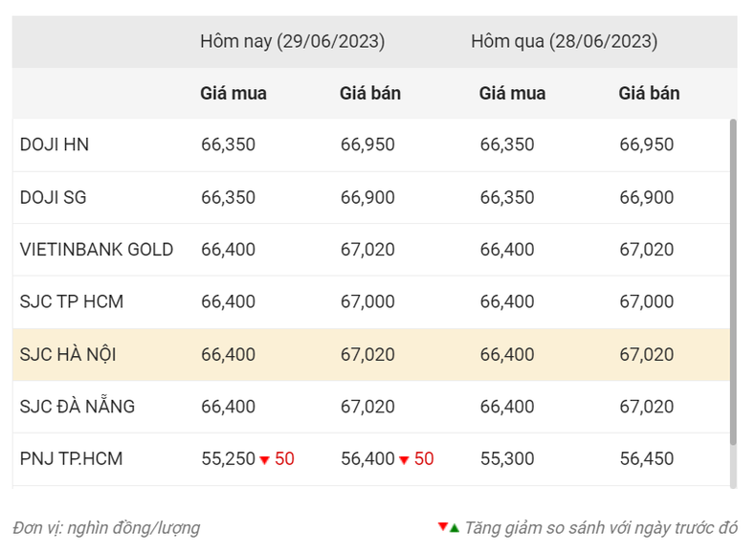This screenshot has width=756, height=555.
Task: Click the highlighted SJC HÀ NỘI row label
Action: pyautogui.click(x=68, y=355)
